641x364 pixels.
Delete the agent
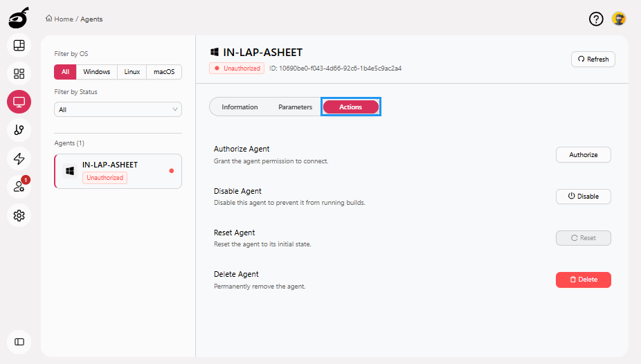coord(584,280)
